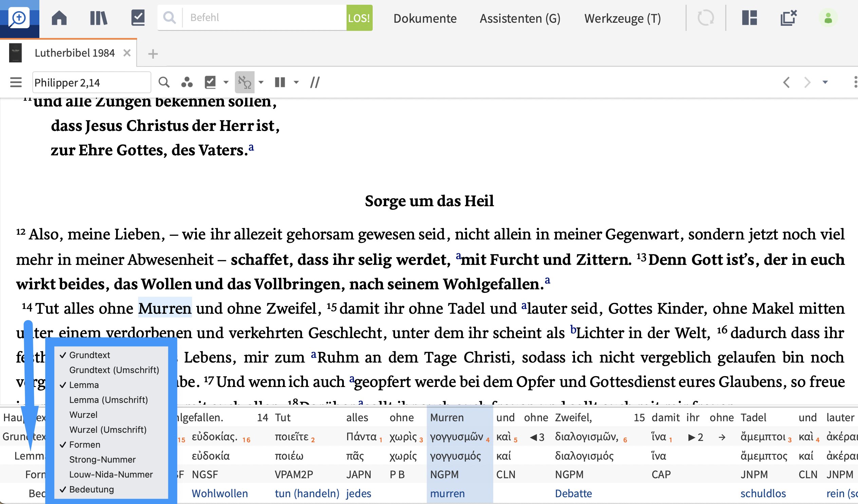Go to the Home dashboard icon
The image size is (858, 504).
coord(59,18)
